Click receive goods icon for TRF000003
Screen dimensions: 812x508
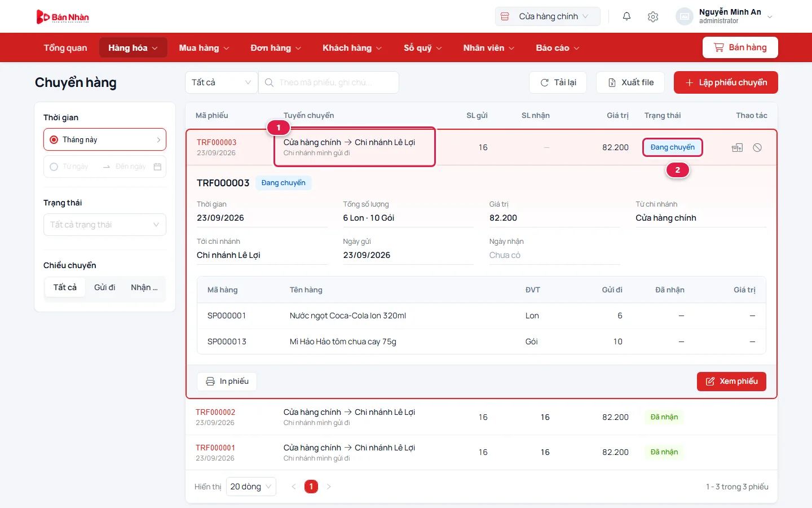tap(737, 147)
